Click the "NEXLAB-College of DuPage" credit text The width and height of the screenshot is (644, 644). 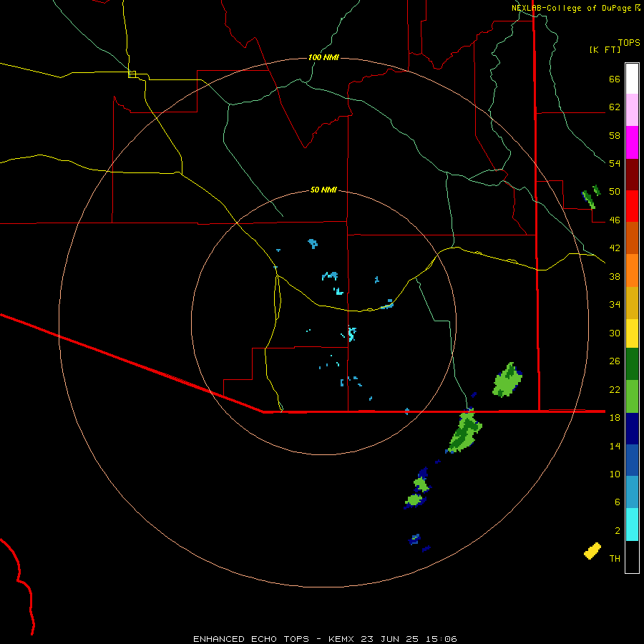572,8
